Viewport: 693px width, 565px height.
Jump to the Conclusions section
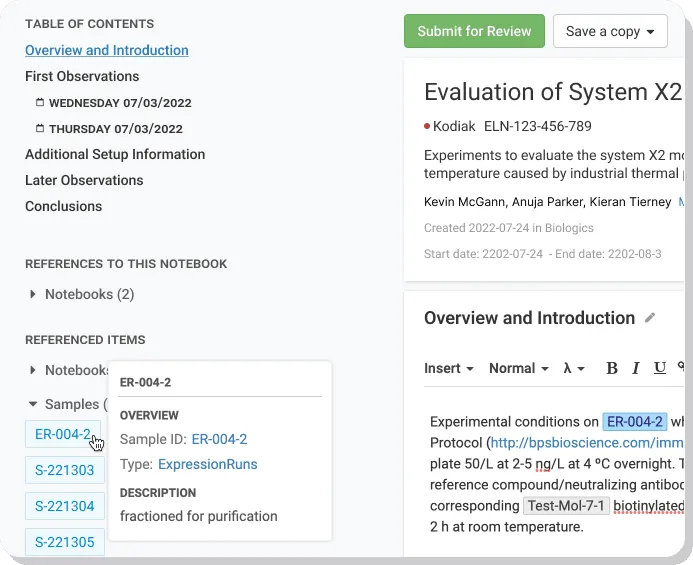(63, 206)
